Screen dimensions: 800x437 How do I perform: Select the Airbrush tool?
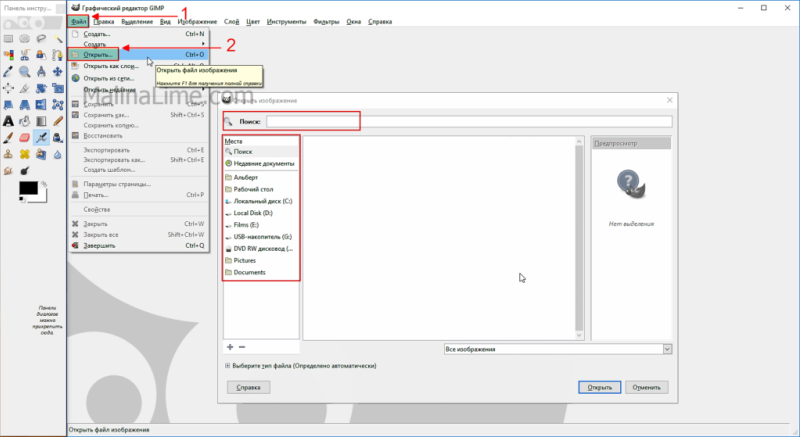point(41,138)
